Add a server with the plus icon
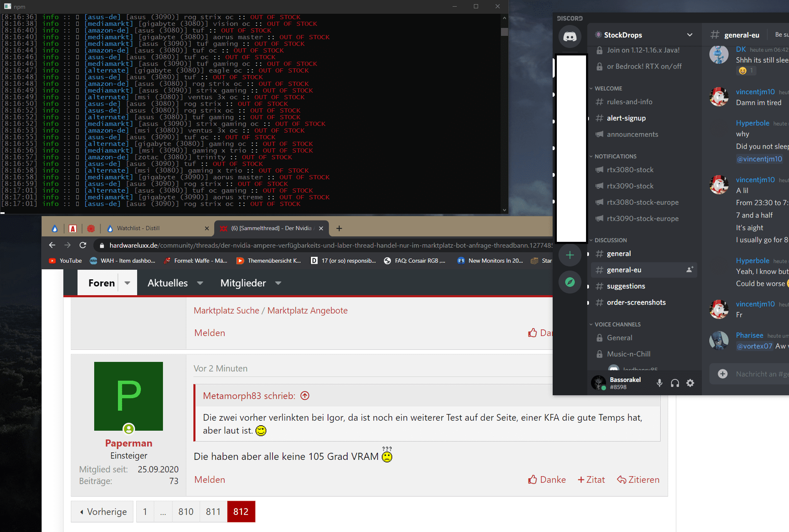Viewport: 789px width, 532px height. [x=570, y=255]
